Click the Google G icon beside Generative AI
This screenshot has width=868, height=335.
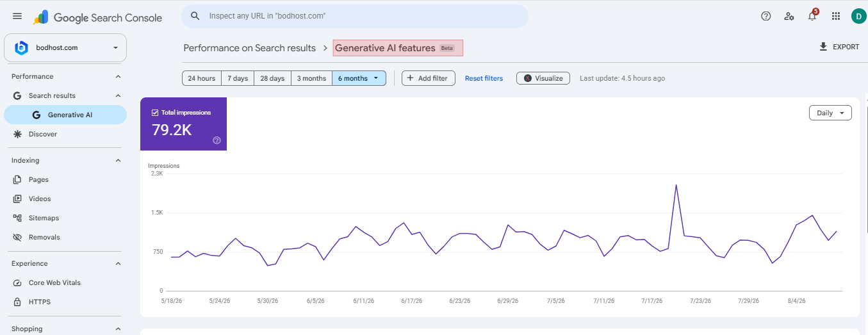(37, 115)
